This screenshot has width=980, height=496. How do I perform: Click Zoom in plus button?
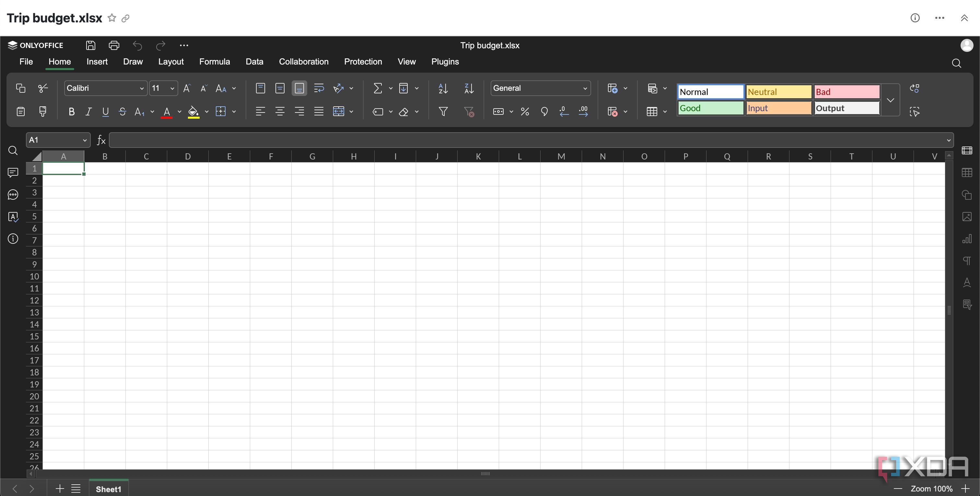click(965, 489)
